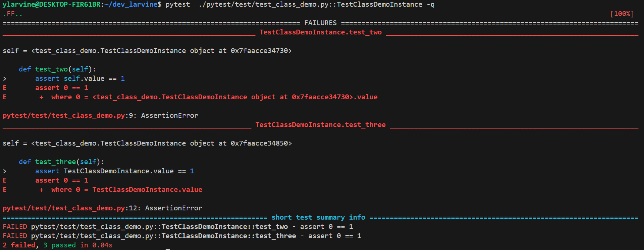The height and width of the screenshot is (250, 644).
Task: Open file link pytest/test/test_class_demo.py:9
Action: click(68, 116)
